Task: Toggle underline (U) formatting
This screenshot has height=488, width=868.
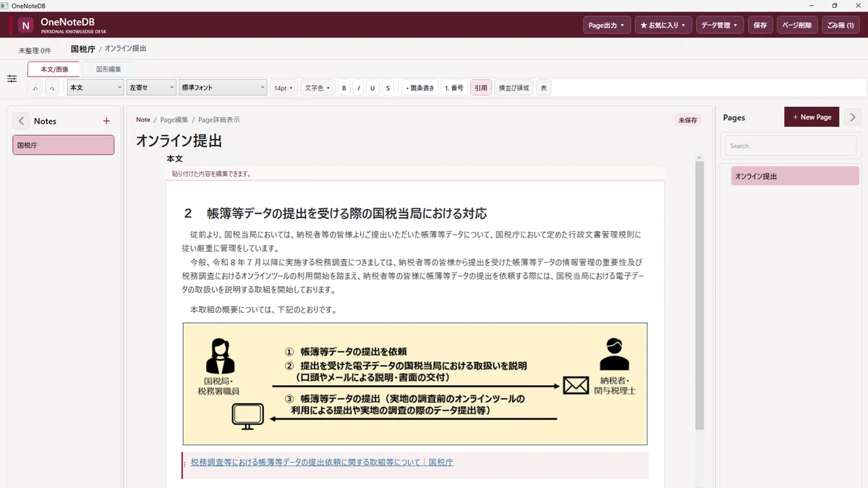Action: coord(373,88)
